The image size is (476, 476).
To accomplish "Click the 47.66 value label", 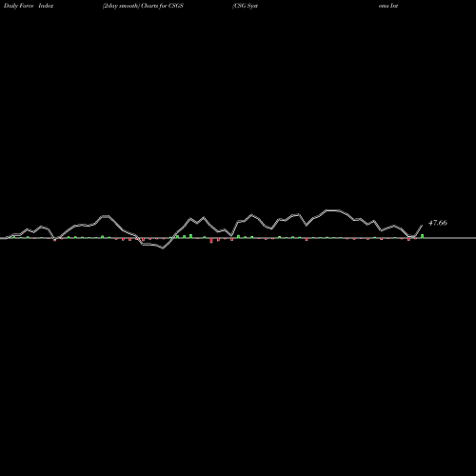I will (x=438, y=223).
